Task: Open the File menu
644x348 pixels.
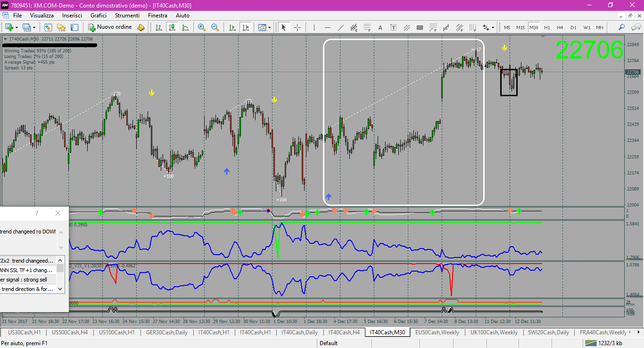Action: (x=17, y=16)
